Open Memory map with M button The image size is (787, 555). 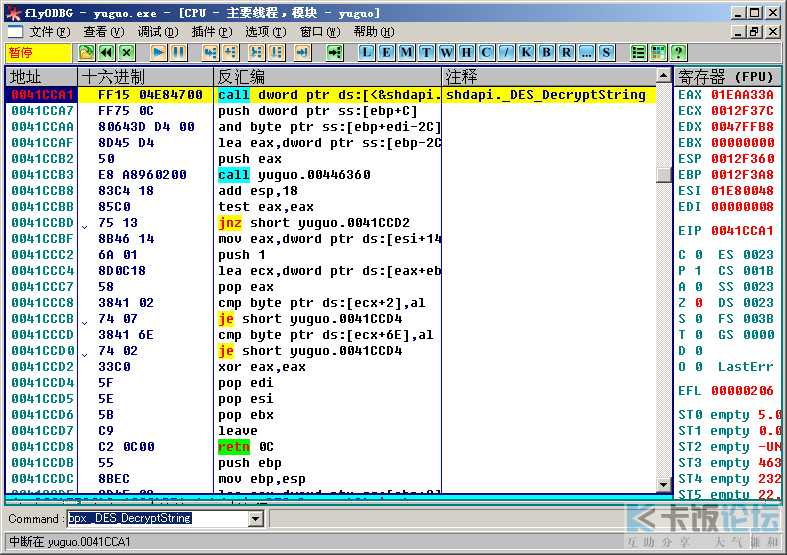407,52
